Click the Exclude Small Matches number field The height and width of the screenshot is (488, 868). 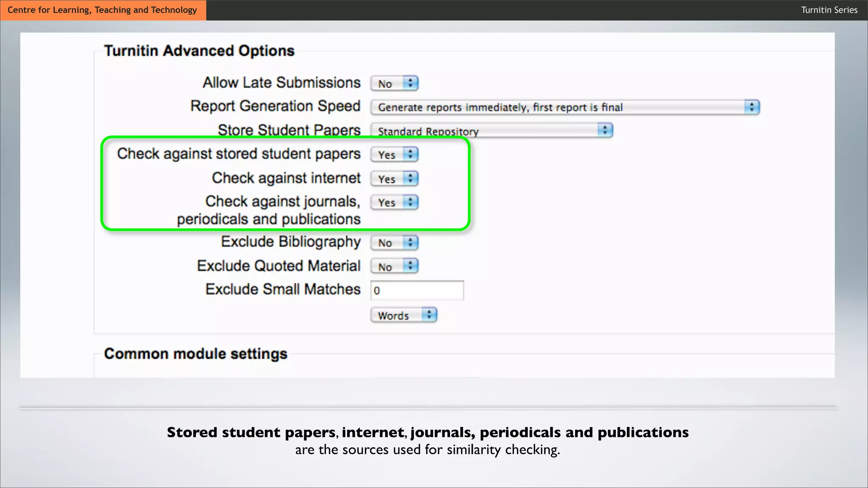point(417,291)
